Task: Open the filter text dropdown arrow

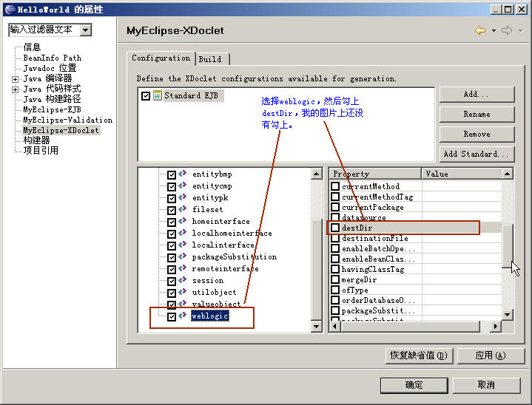Action: [86, 30]
